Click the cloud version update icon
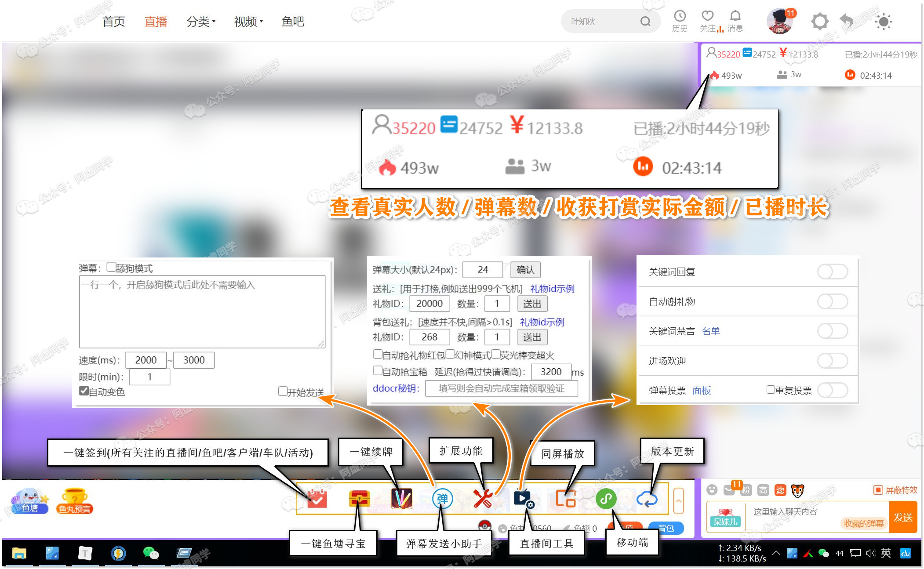 point(647,499)
